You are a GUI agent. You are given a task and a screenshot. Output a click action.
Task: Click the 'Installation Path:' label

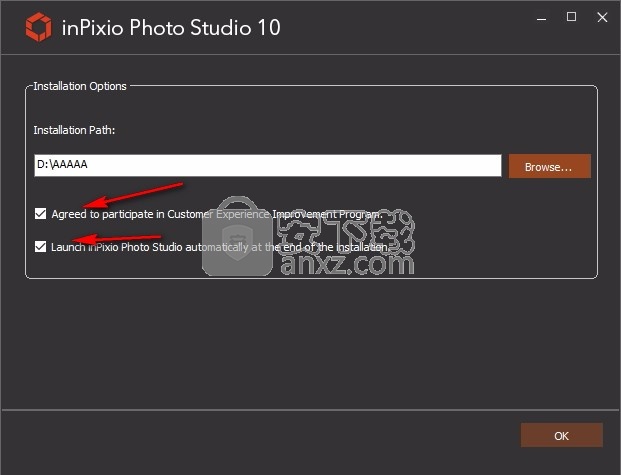pos(74,130)
